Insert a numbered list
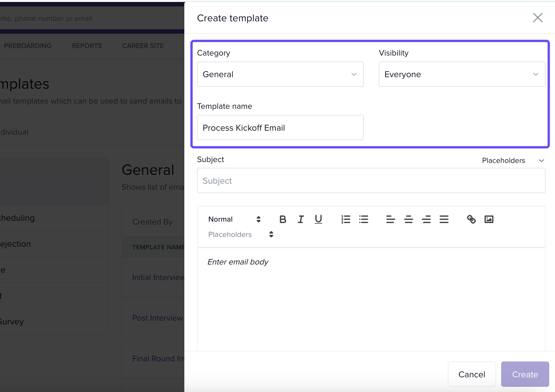The width and height of the screenshot is (555, 392). pos(346,219)
